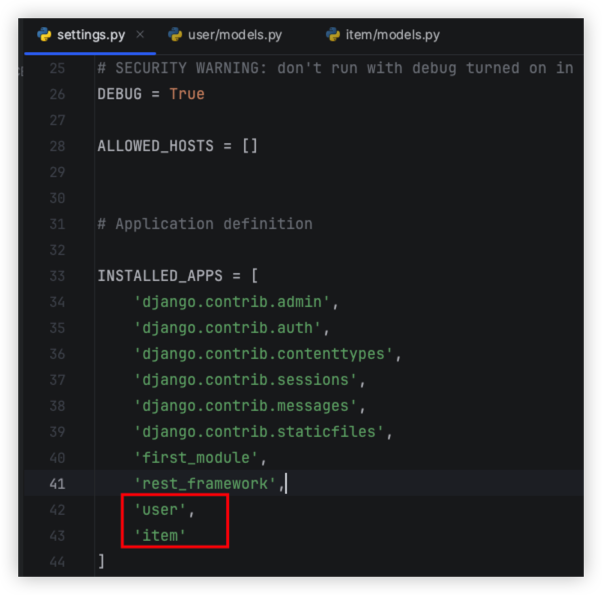This screenshot has width=602, height=595.
Task: Place cursor on the True value of DEBUG
Action: 186,94
